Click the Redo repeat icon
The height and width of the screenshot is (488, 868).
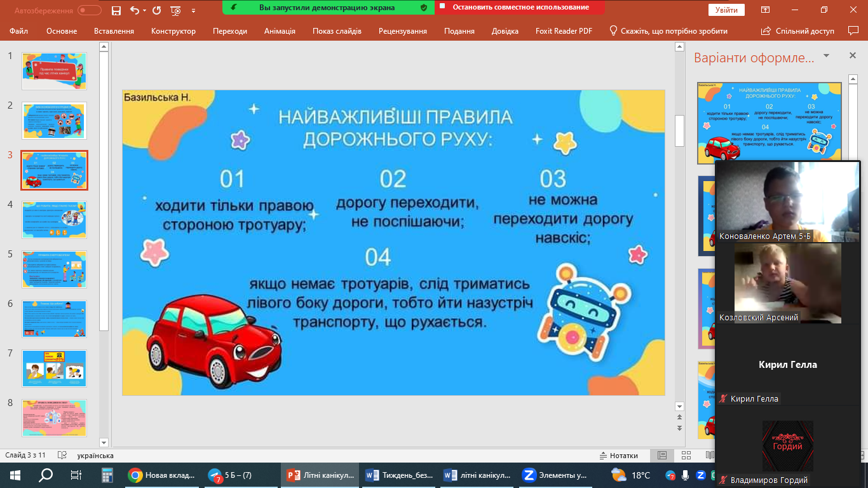click(157, 11)
